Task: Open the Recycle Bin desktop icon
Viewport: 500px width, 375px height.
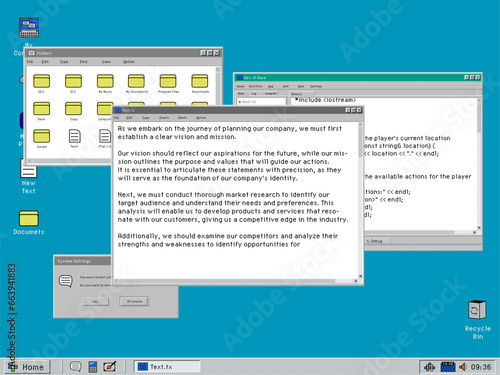Action: 477,310
